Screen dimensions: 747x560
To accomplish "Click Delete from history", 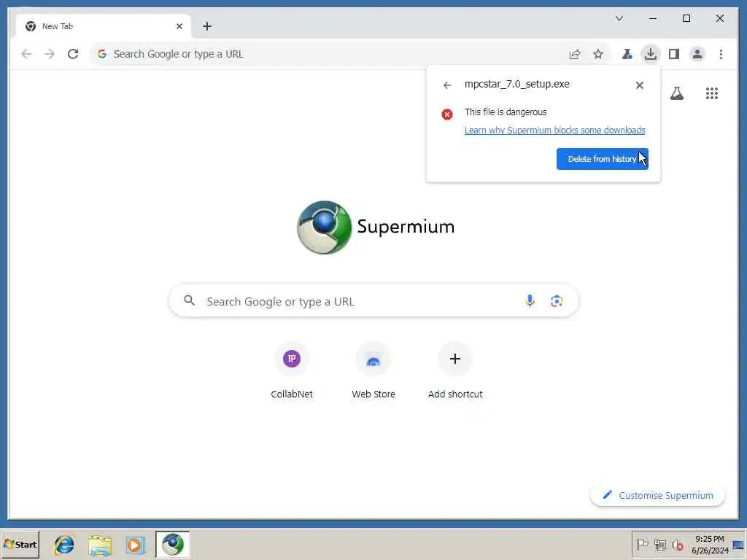I will click(602, 159).
